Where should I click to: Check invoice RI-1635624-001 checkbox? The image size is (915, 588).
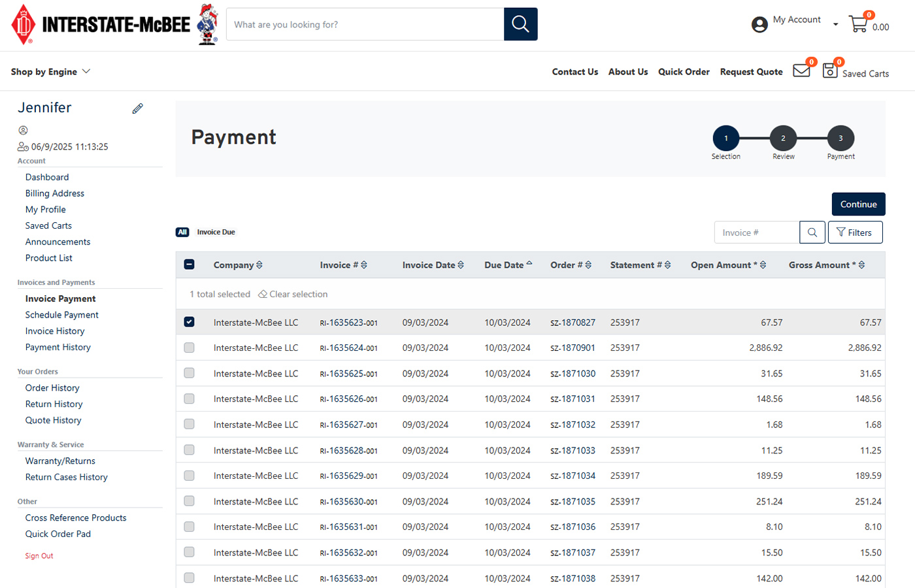point(189,348)
